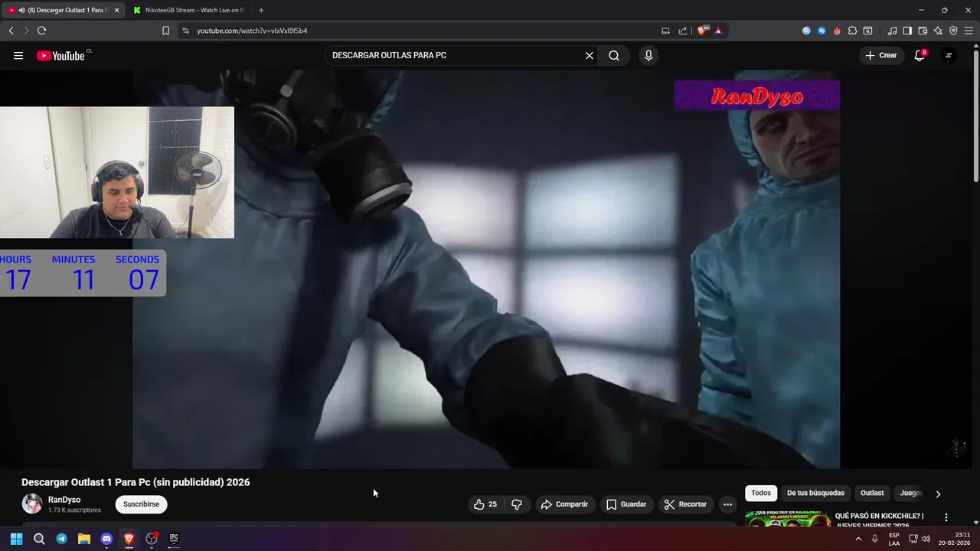980x551 pixels.
Task: Open Windows Start menu
Action: point(16,539)
